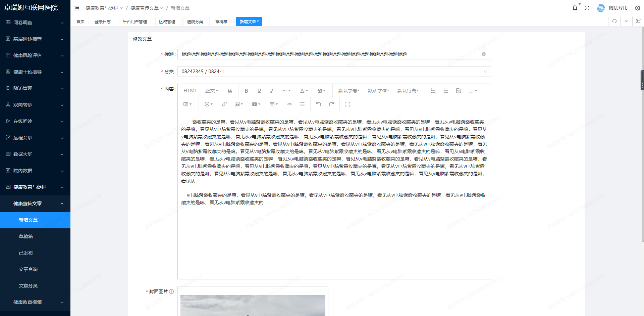Open the 默认行高 line height dropdown

[x=408, y=91]
